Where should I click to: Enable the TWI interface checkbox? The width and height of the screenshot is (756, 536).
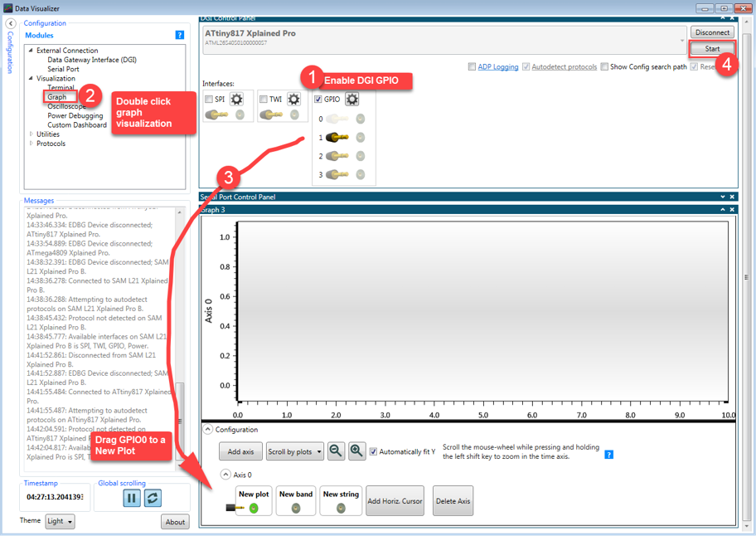pyautogui.click(x=264, y=100)
